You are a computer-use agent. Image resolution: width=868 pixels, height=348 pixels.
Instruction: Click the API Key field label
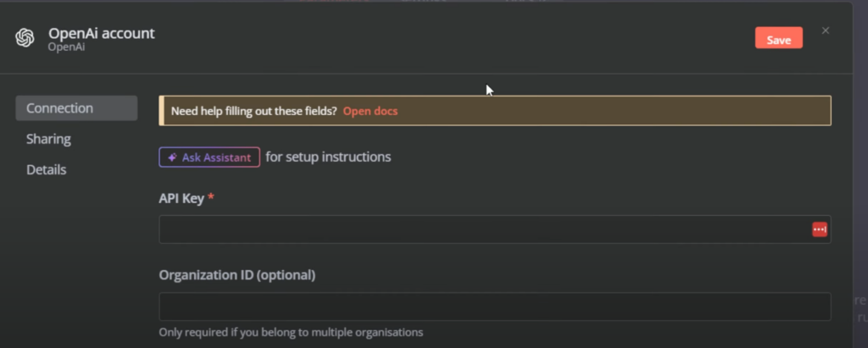pos(181,197)
